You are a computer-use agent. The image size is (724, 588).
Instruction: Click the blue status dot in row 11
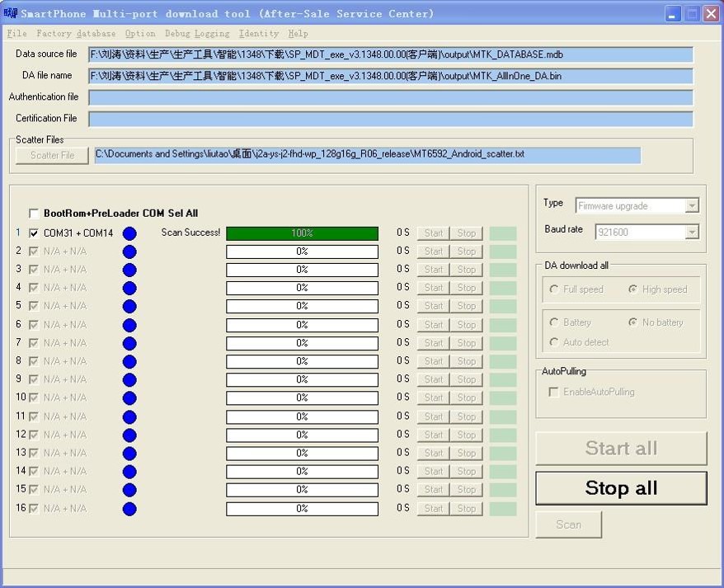pyautogui.click(x=129, y=417)
